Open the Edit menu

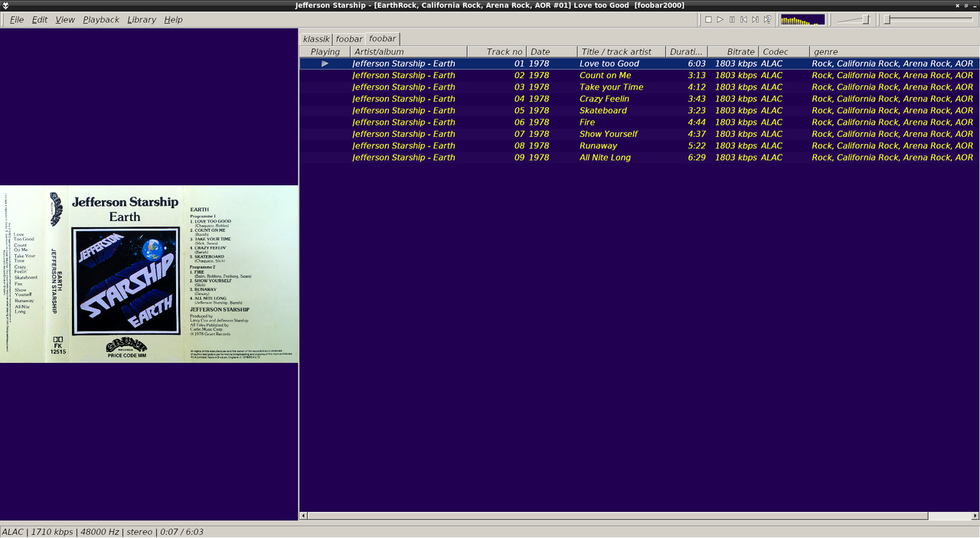(40, 19)
